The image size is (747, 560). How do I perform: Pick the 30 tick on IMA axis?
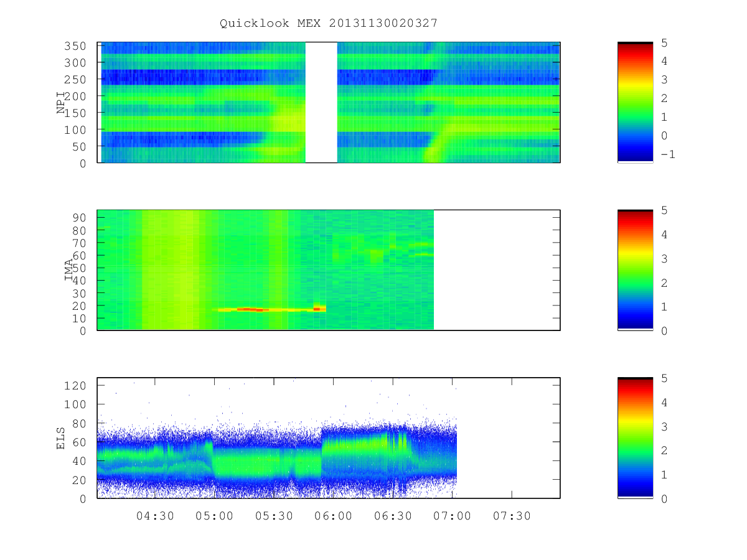79,293
